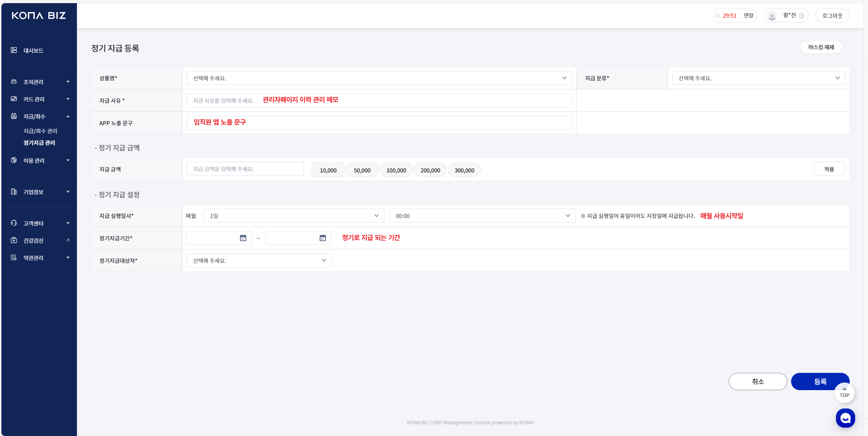Click the 건강검진 health check icon

(14, 240)
